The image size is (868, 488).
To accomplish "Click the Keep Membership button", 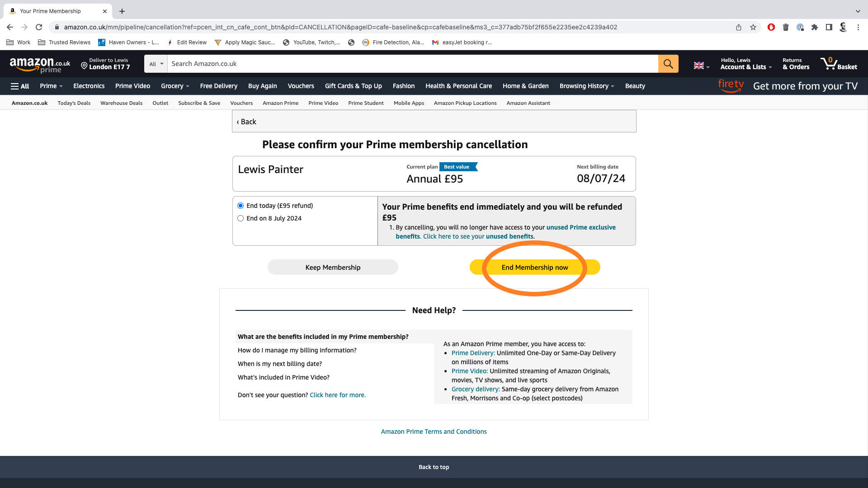I will click(x=333, y=267).
